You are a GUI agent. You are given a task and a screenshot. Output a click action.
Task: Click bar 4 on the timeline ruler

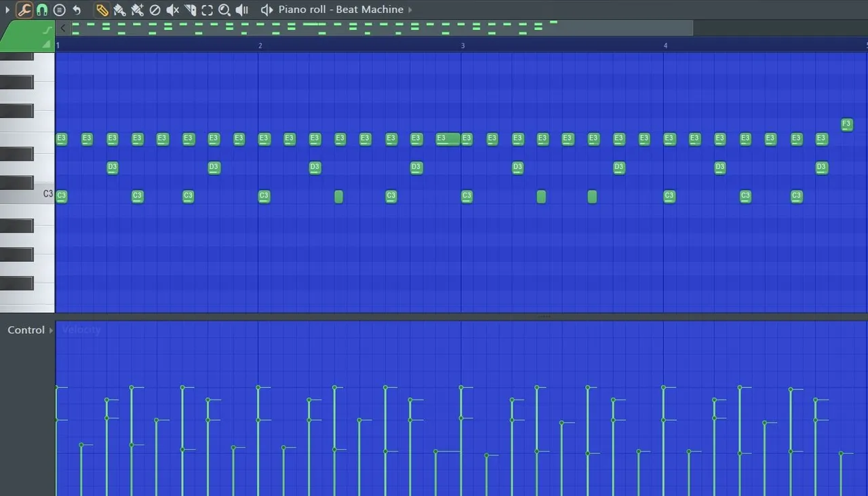pyautogui.click(x=665, y=45)
